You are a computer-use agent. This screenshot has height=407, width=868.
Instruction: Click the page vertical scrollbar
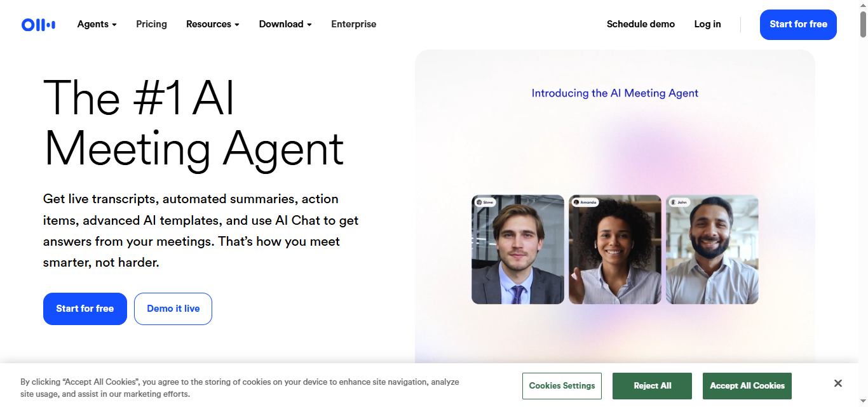pos(864,203)
